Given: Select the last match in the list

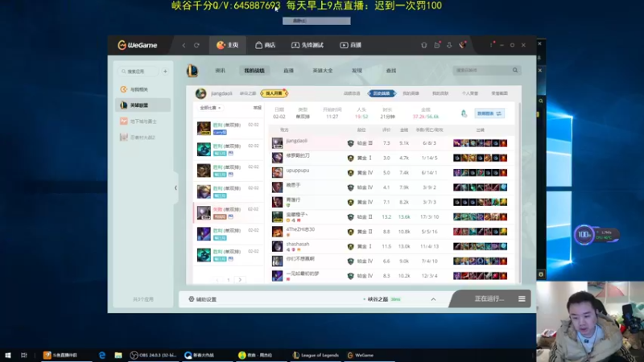Looking at the screenshot, I should [229, 255].
